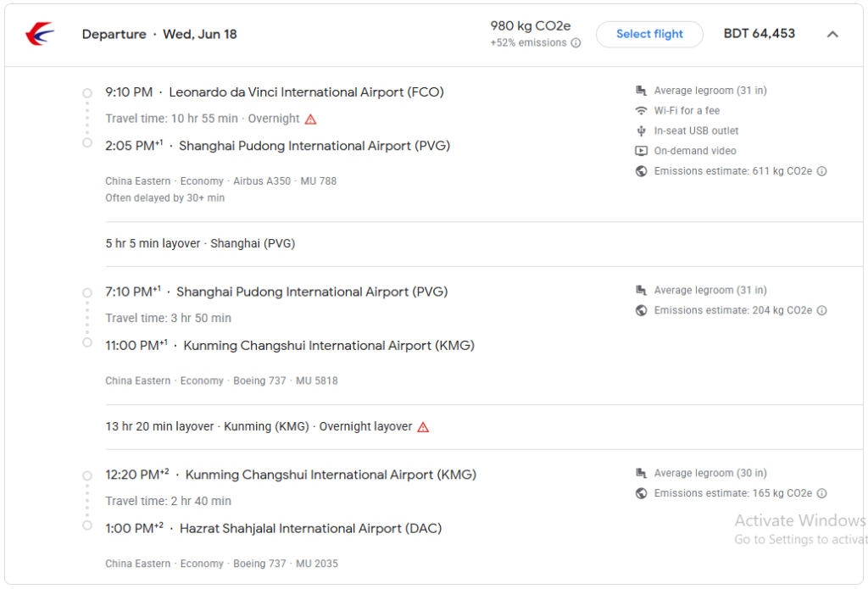868x589 pixels.
Task: Click Departure Wed, Jun 18 heading
Action: coord(159,34)
